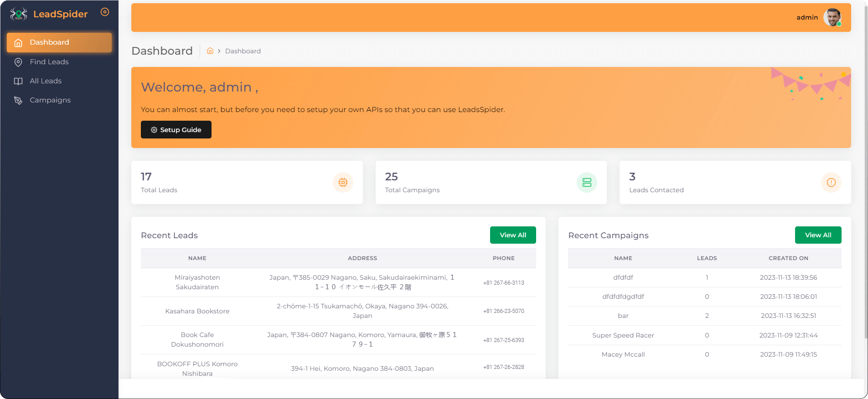
Task: Open the Setup Guide button
Action: (176, 130)
